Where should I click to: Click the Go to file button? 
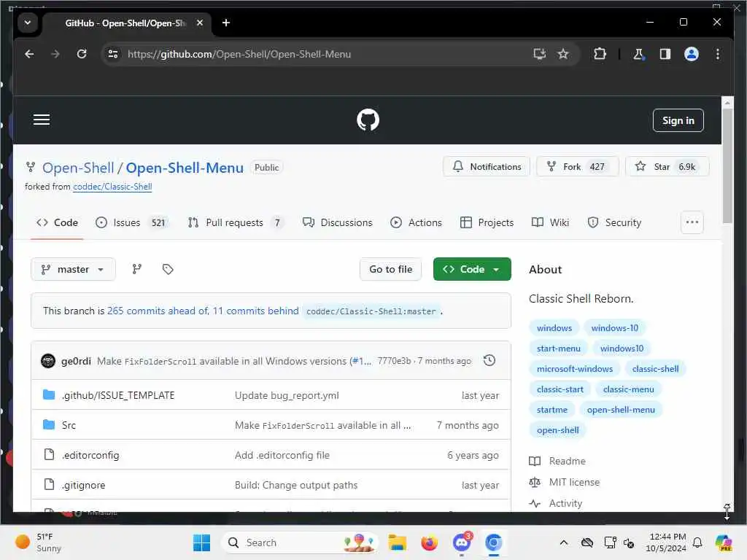[391, 269]
